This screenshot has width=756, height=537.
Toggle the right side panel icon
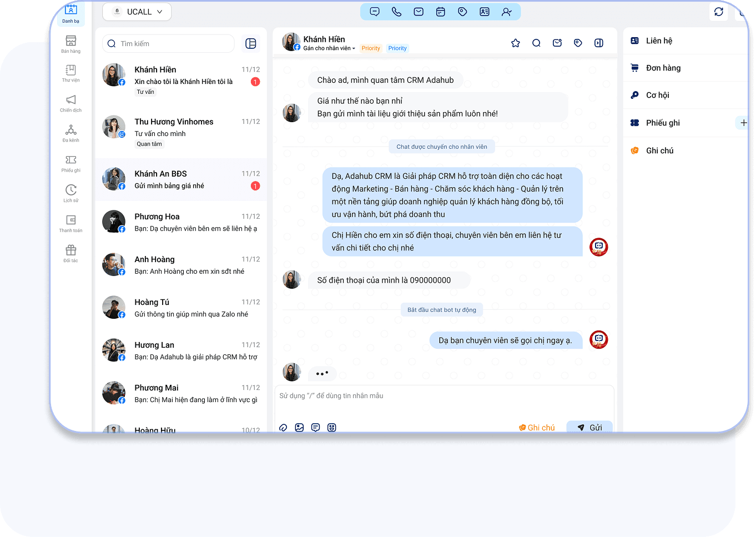pyautogui.click(x=599, y=43)
